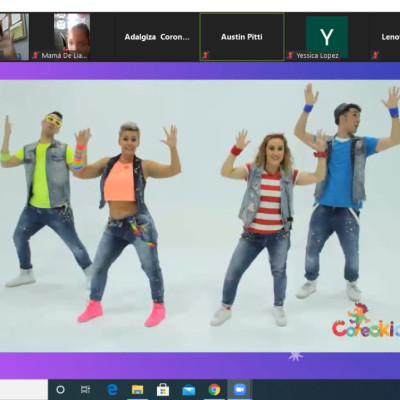This screenshot has width=400, height=400.
Task: Open File Explorer from the taskbar
Action: [137, 389]
